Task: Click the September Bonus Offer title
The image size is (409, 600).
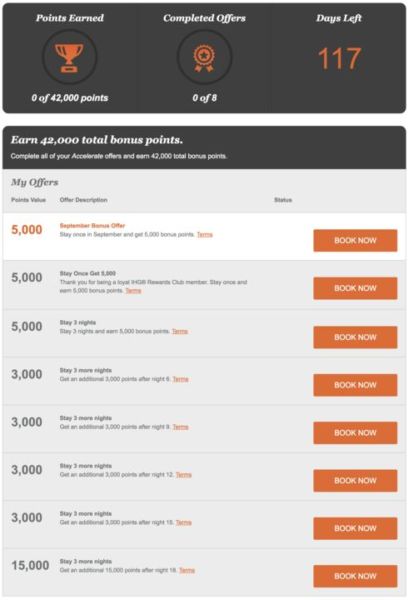Action: pyautogui.click(x=92, y=226)
